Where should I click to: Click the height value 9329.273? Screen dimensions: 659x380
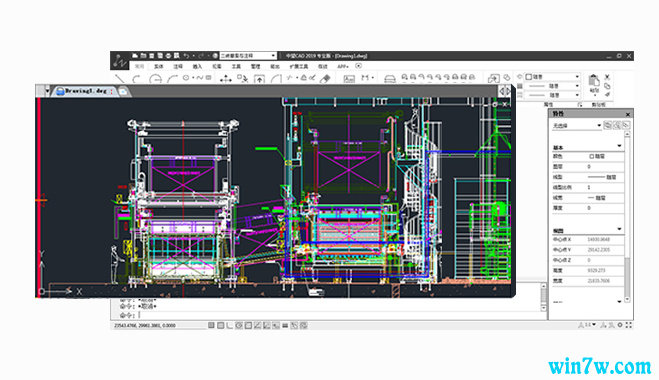(596, 270)
